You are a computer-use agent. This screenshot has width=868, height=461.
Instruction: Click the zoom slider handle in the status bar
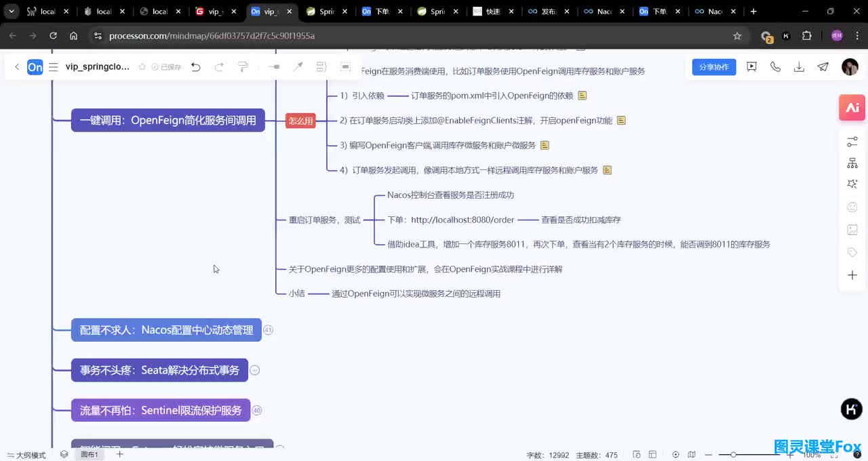(733, 455)
